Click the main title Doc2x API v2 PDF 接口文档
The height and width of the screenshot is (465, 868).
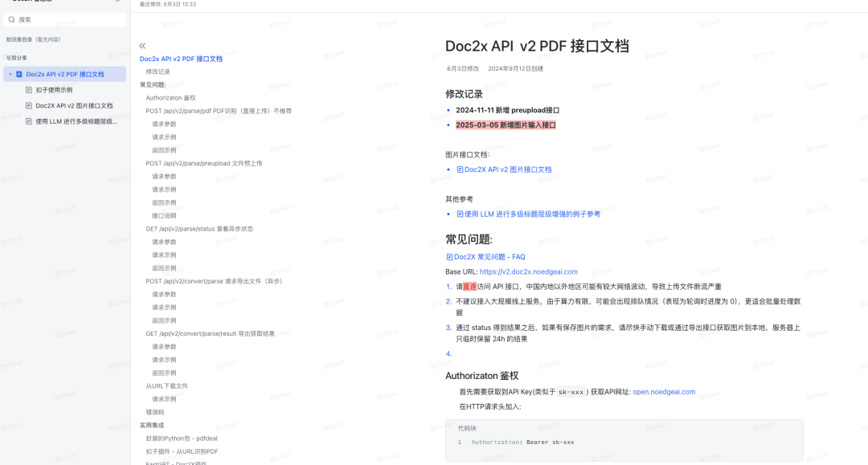[537, 46]
